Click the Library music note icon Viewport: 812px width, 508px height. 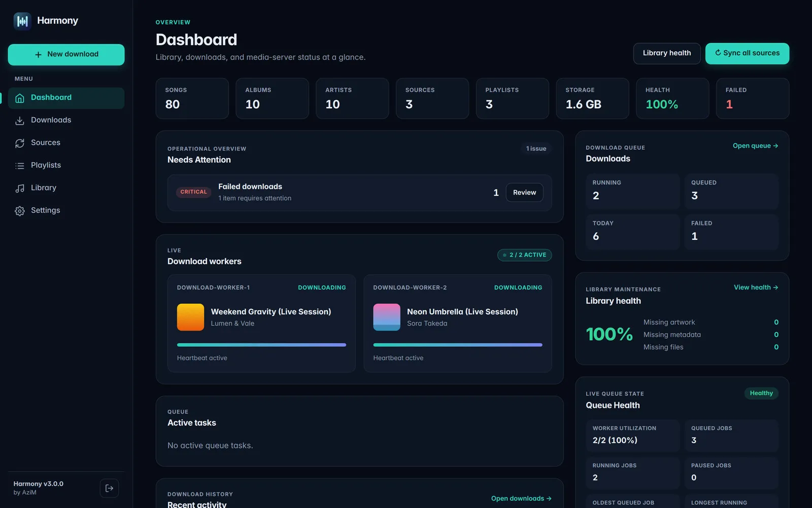(x=20, y=188)
